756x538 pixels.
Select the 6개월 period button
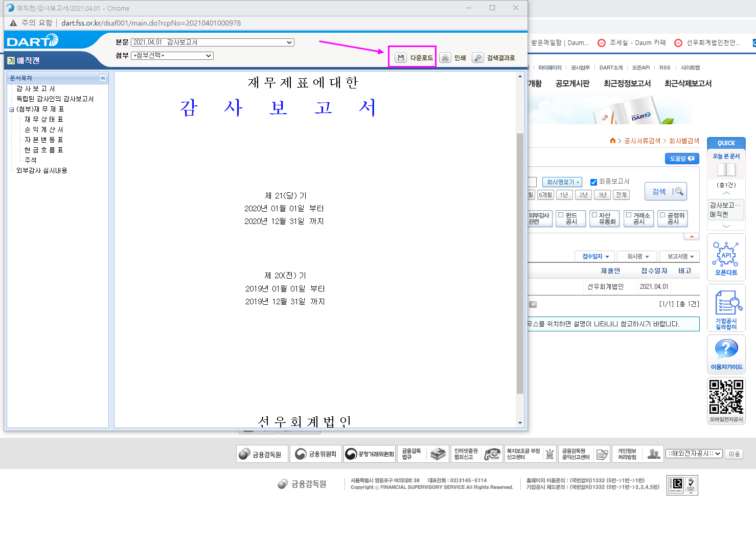(545, 195)
